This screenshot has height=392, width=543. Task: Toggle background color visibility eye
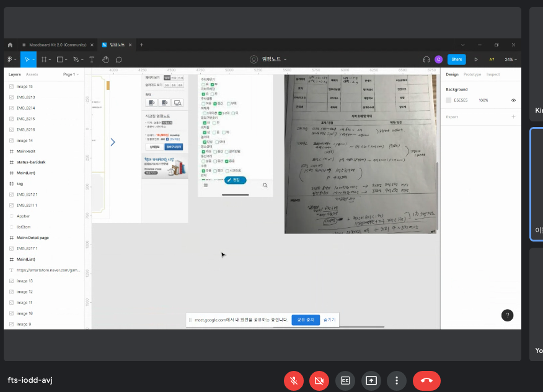[x=513, y=100]
